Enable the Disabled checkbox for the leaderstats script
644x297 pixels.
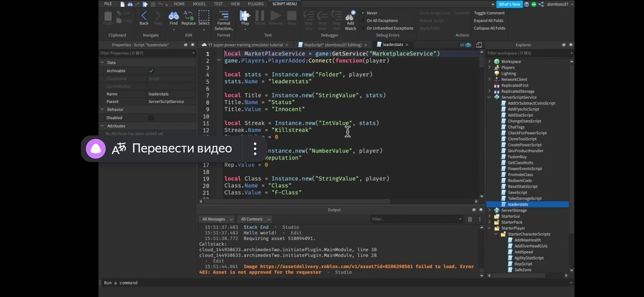(151, 117)
